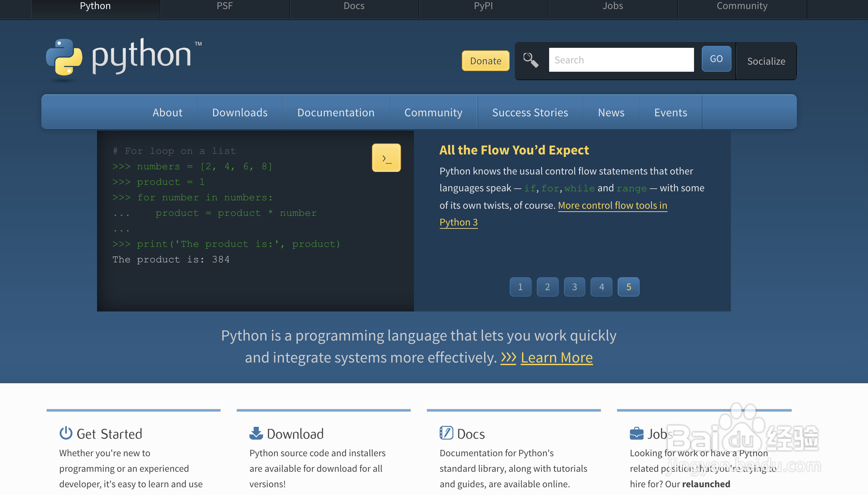Expand the Socialize menu
868x495 pixels.
766,61
